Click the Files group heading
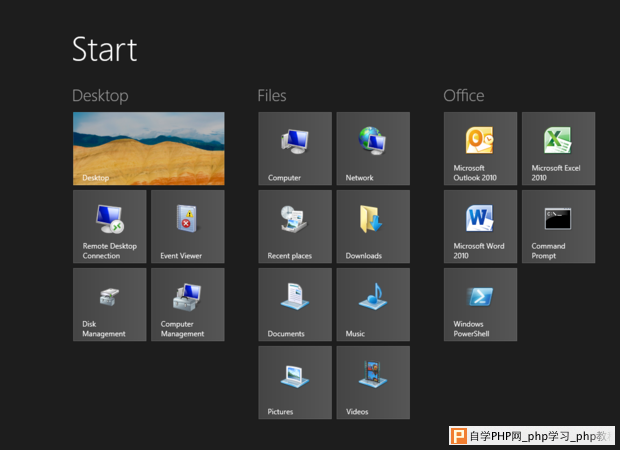The width and height of the screenshot is (620, 450). (x=272, y=96)
